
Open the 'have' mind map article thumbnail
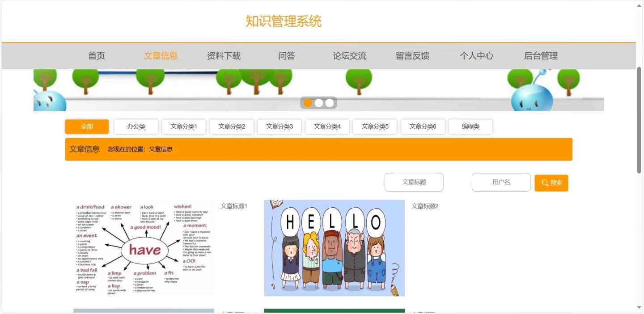[x=144, y=248]
